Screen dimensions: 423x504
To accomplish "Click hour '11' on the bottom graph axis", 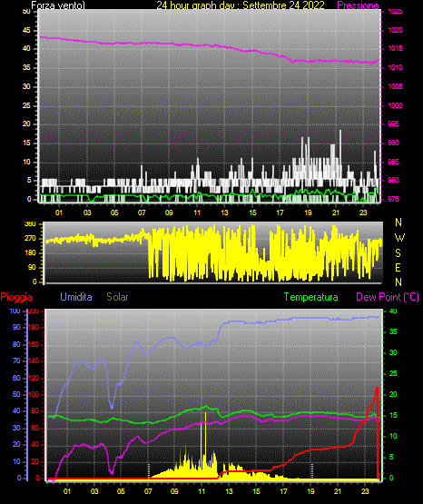I will (x=202, y=491).
